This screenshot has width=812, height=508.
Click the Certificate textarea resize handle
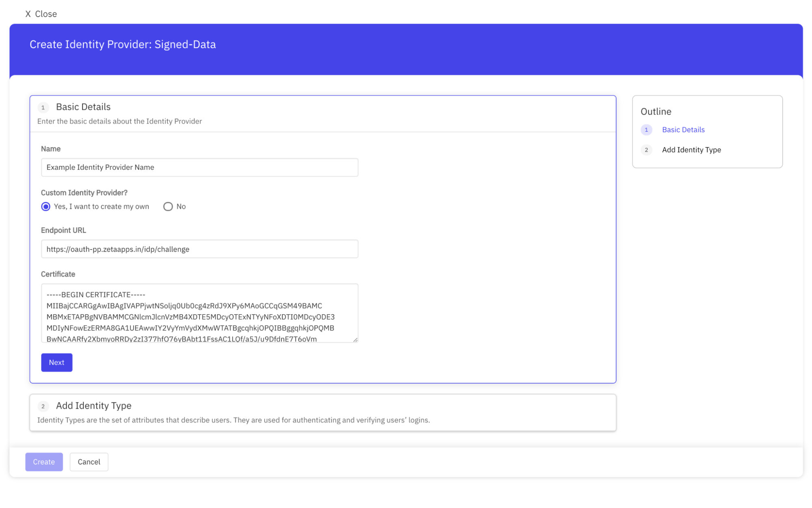coord(355,339)
